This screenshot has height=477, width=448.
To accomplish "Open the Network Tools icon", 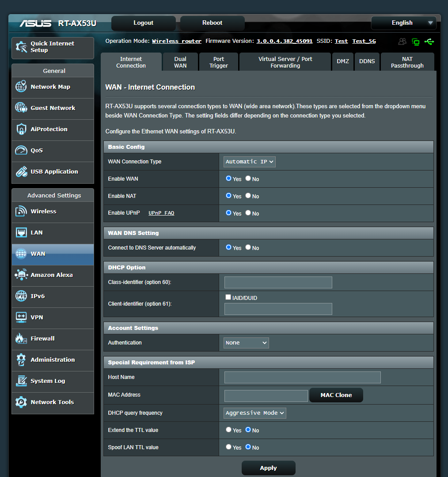I will [x=21, y=402].
